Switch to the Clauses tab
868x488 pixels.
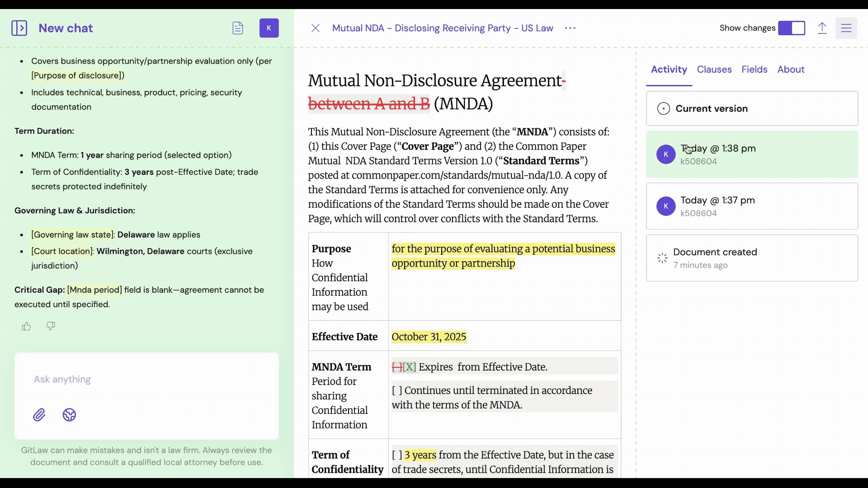(714, 70)
